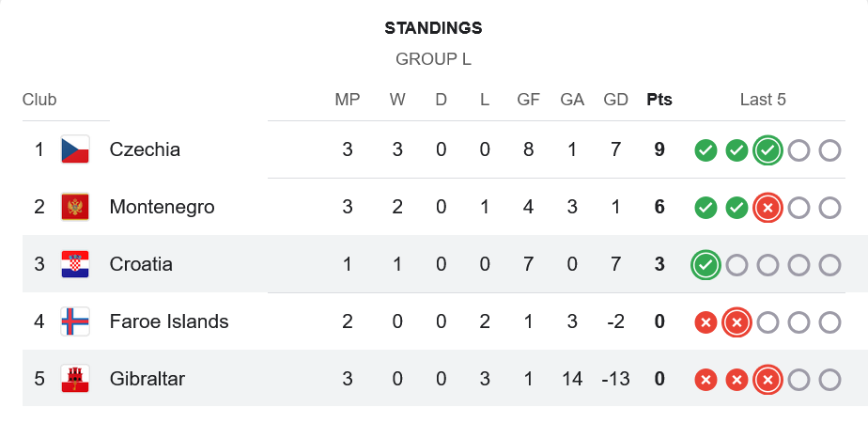
Task: Open the Montenegro team link
Action: pos(162,207)
